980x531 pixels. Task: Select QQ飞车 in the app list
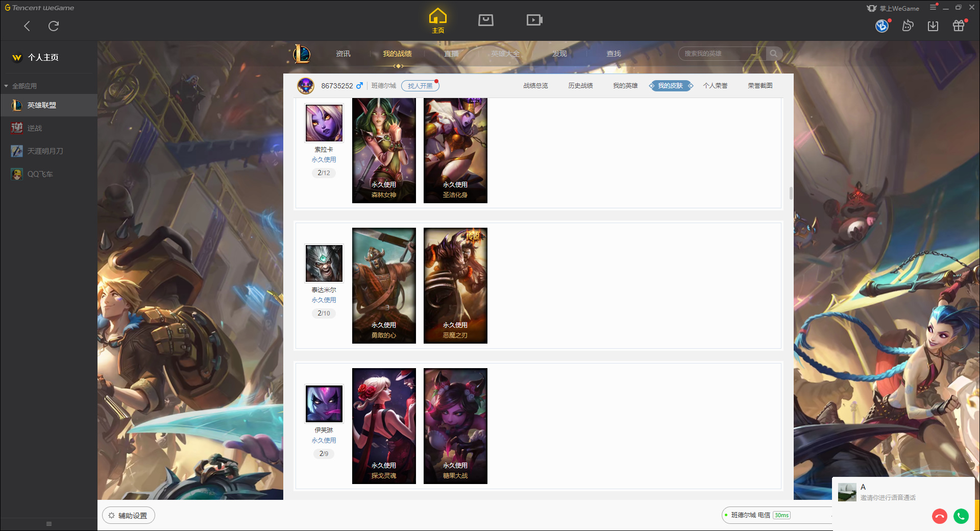(x=48, y=174)
